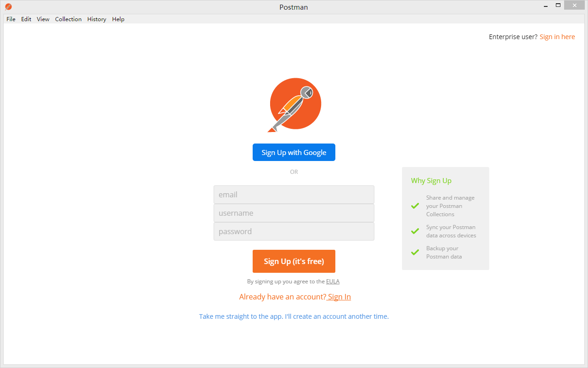Select the Backup your Postman data text
The image size is (588, 368).
(444, 253)
